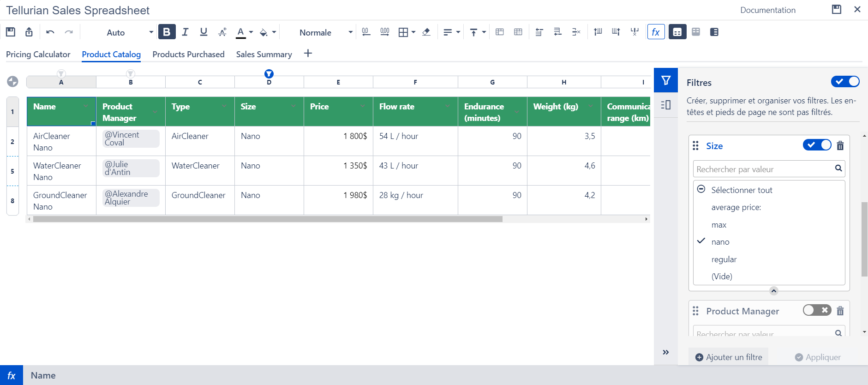Switch to the Sales Summary tab
The width and height of the screenshot is (868, 385).
[x=264, y=54]
